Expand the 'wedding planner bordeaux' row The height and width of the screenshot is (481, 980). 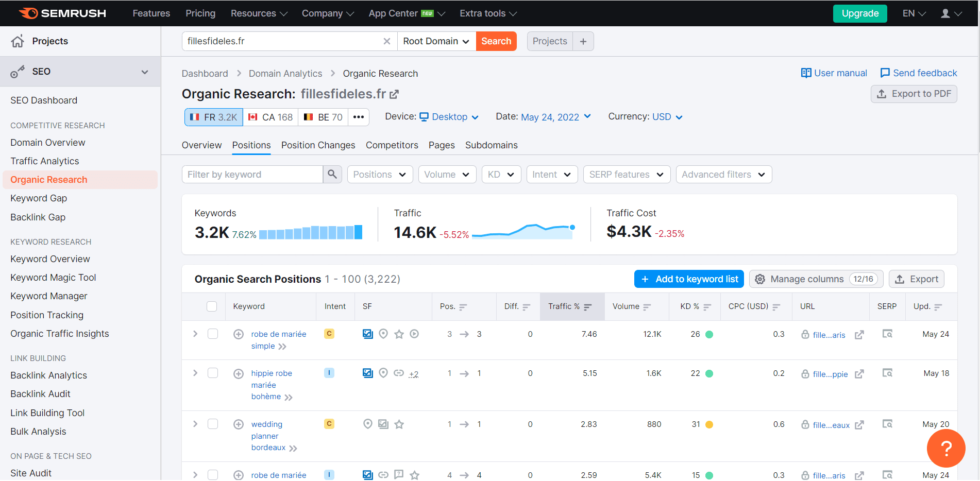[x=195, y=424]
